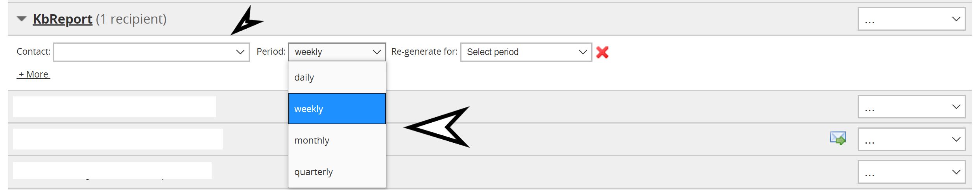The width and height of the screenshot is (980, 190).
Task: Select the highlighted weekly option
Action: (337, 109)
